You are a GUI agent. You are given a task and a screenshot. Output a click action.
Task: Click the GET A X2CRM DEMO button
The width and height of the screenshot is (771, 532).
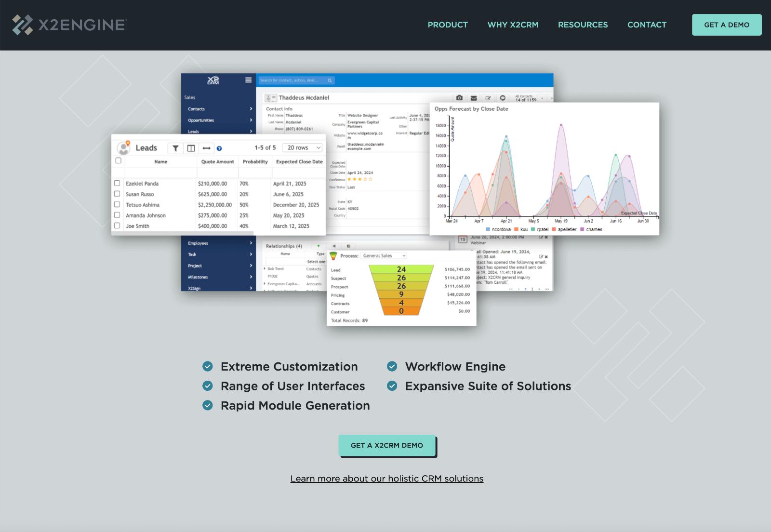[x=387, y=445]
